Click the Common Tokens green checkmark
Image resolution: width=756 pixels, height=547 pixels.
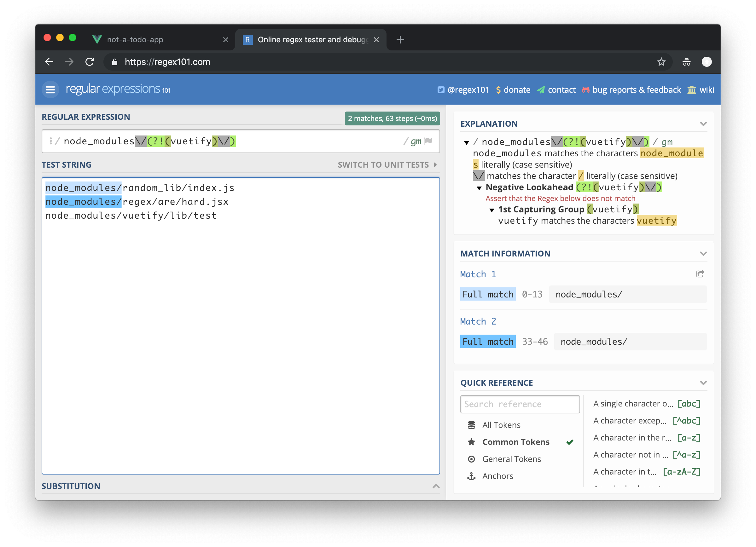(x=570, y=442)
